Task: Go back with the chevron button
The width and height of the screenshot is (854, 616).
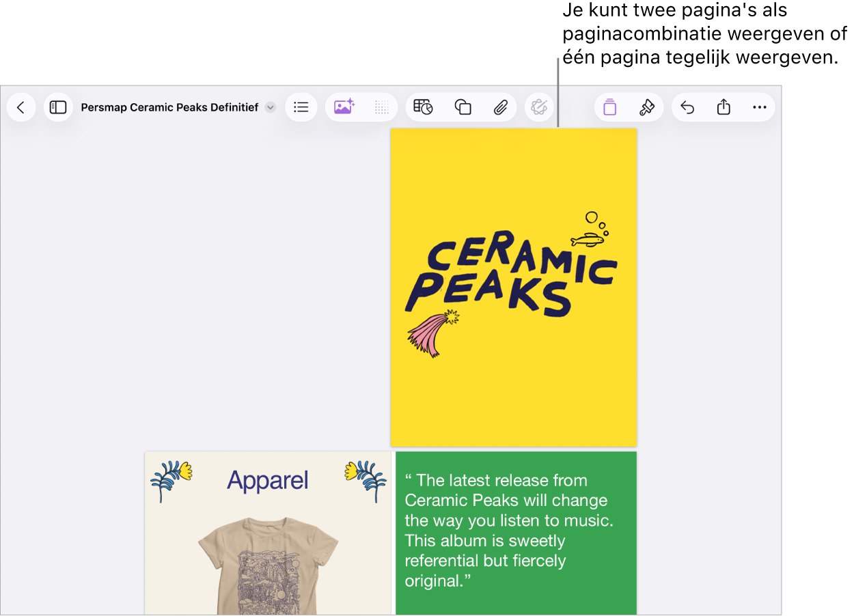Action: point(21,107)
